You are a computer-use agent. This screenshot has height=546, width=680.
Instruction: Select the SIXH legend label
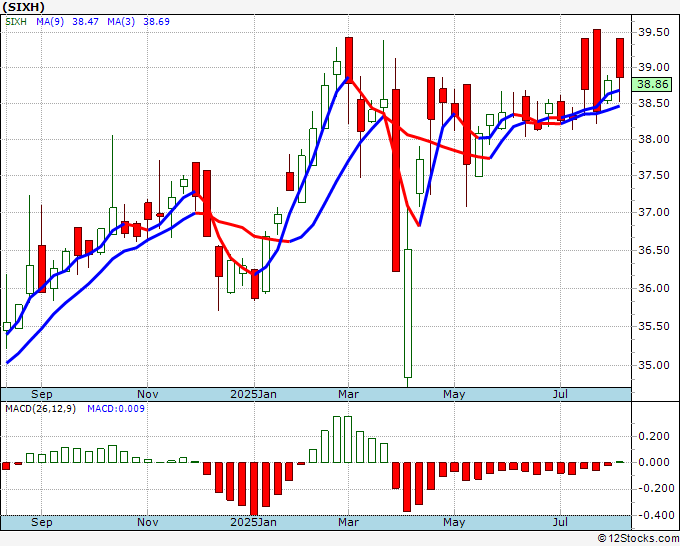(x=16, y=22)
